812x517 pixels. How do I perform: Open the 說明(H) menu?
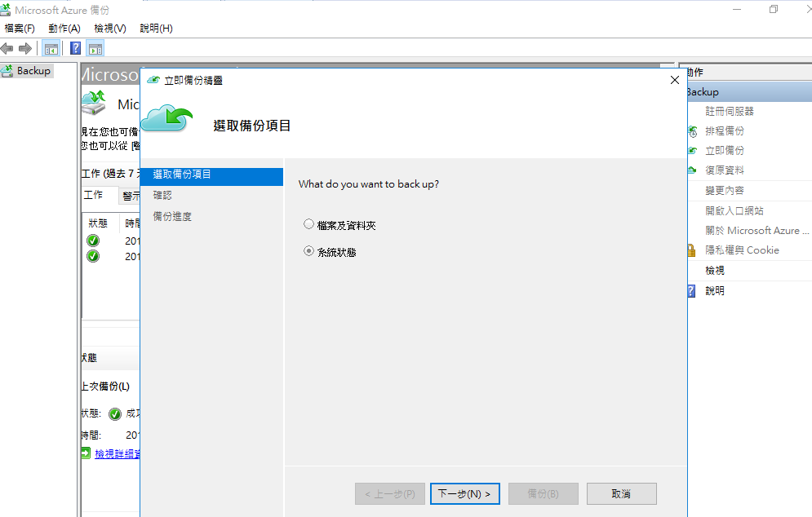pos(157,29)
